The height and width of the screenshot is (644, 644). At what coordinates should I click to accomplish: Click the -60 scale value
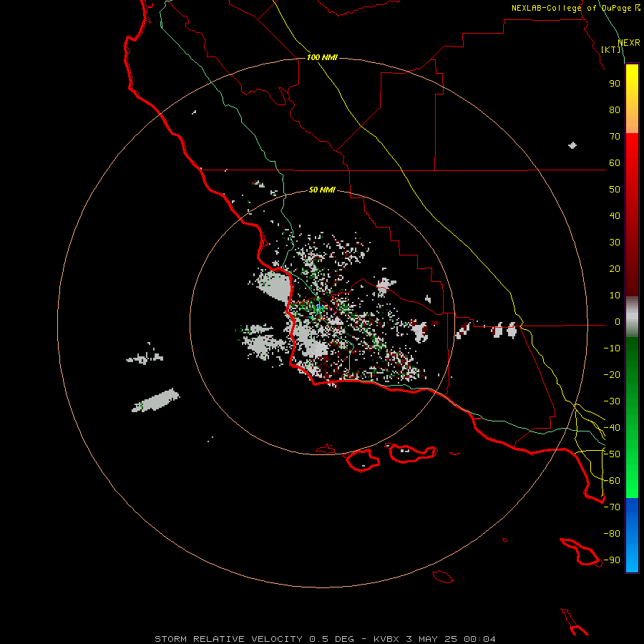612,481
